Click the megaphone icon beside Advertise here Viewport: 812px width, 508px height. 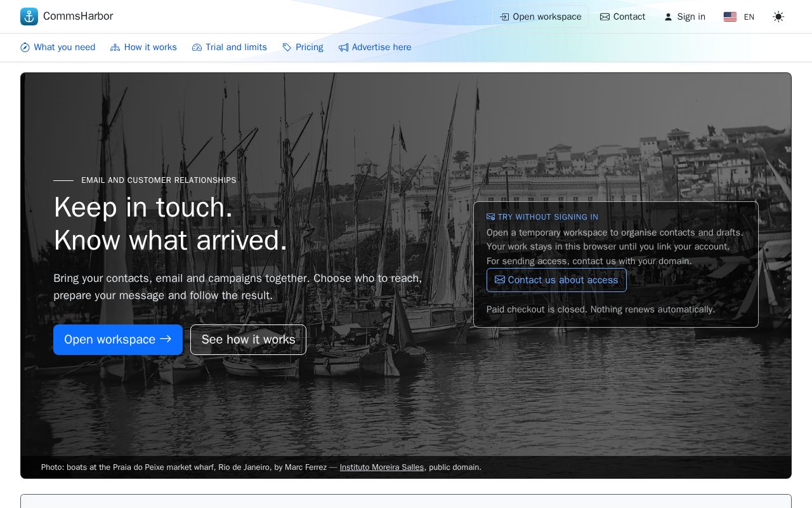(x=343, y=48)
